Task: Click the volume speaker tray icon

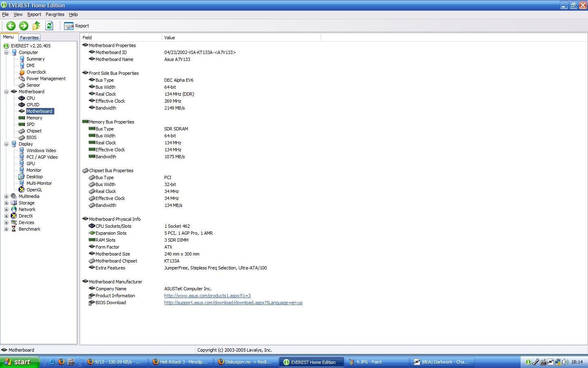Action: 565,362
